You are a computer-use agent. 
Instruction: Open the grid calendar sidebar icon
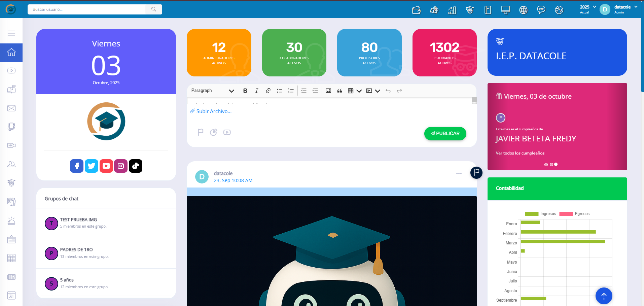click(11, 258)
